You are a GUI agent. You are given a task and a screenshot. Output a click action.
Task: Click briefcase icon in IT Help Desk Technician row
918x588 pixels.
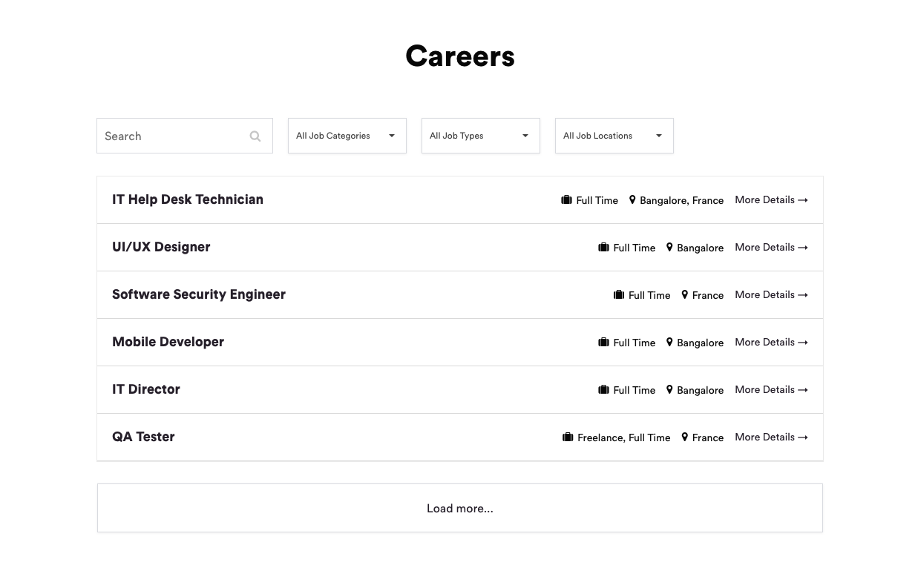(566, 200)
